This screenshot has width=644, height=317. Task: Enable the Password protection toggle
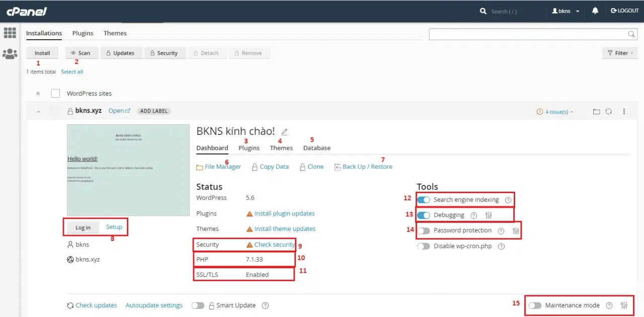(x=424, y=230)
